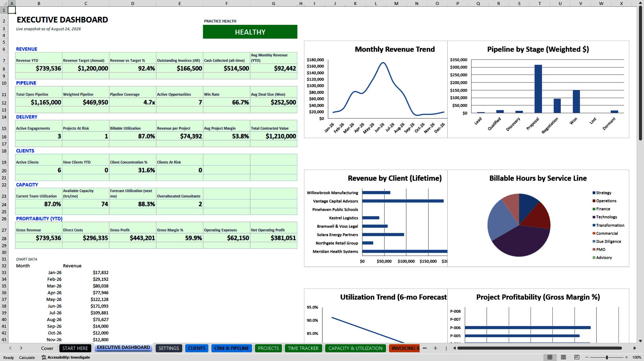Click Operations legend swatch in pie chart
644x361 pixels.
[594, 201]
